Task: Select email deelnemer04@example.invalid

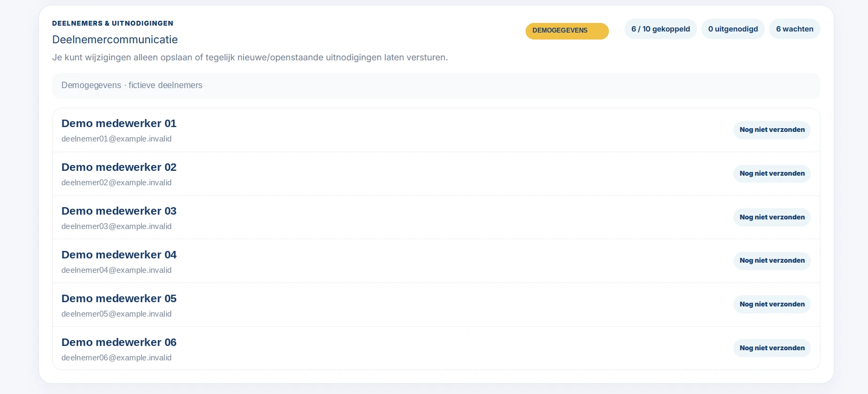Action: click(x=116, y=270)
